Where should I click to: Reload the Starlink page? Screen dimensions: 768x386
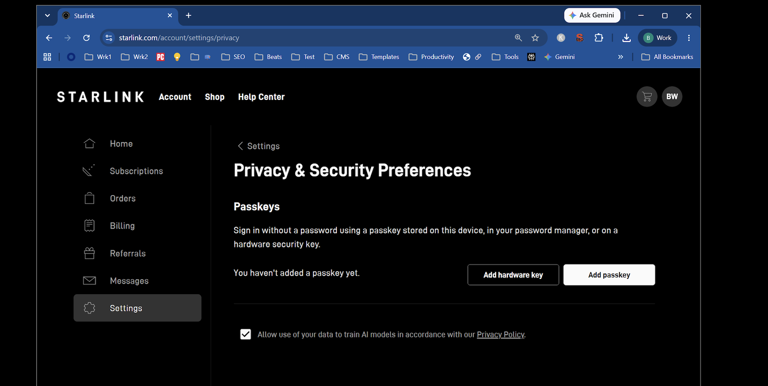[86, 38]
